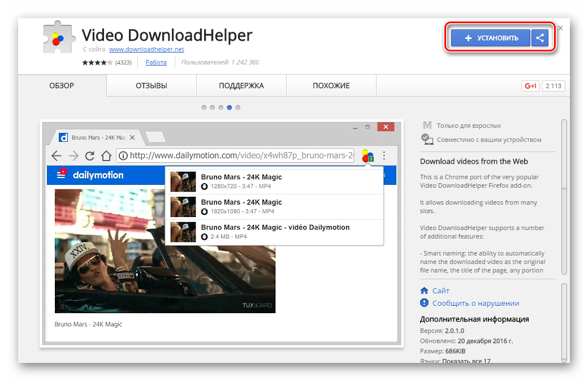
Task: Click the puzzle-piece Video DownloadHelper logo
Action: coord(58,37)
